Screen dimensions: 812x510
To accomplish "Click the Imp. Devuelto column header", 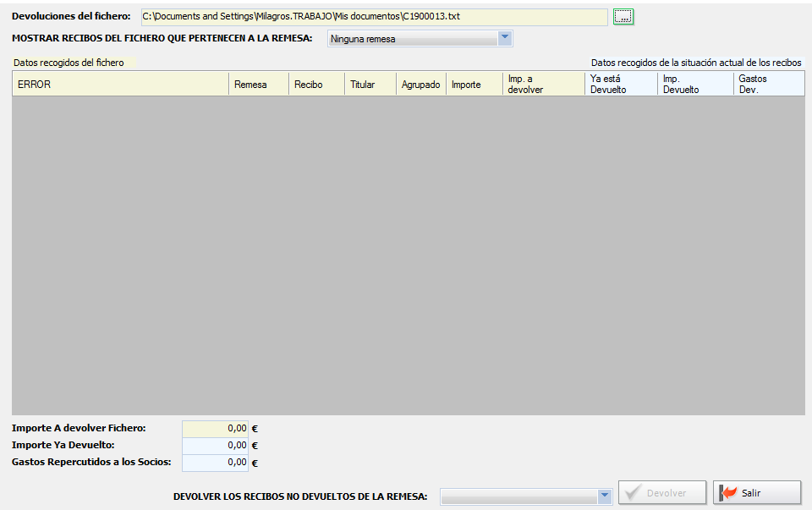I will (695, 84).
